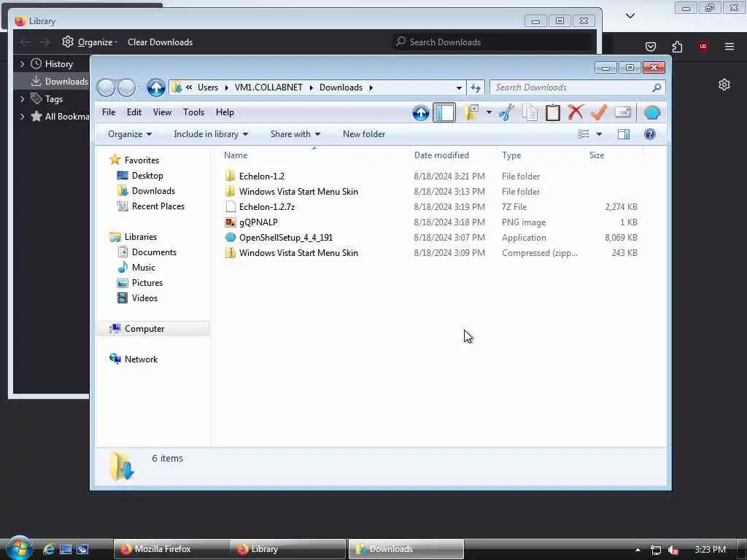
Task: Expand Tags in the Library window
Action: click(x=22, y=99)
